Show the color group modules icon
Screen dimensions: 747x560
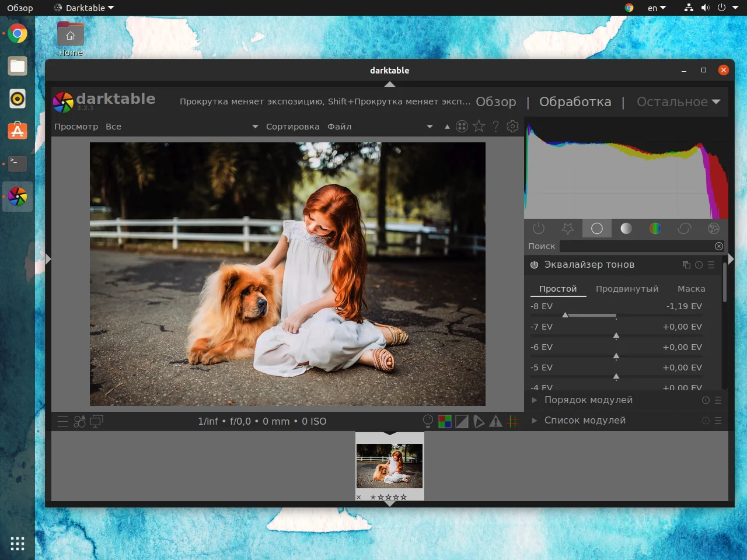point(655,229)
